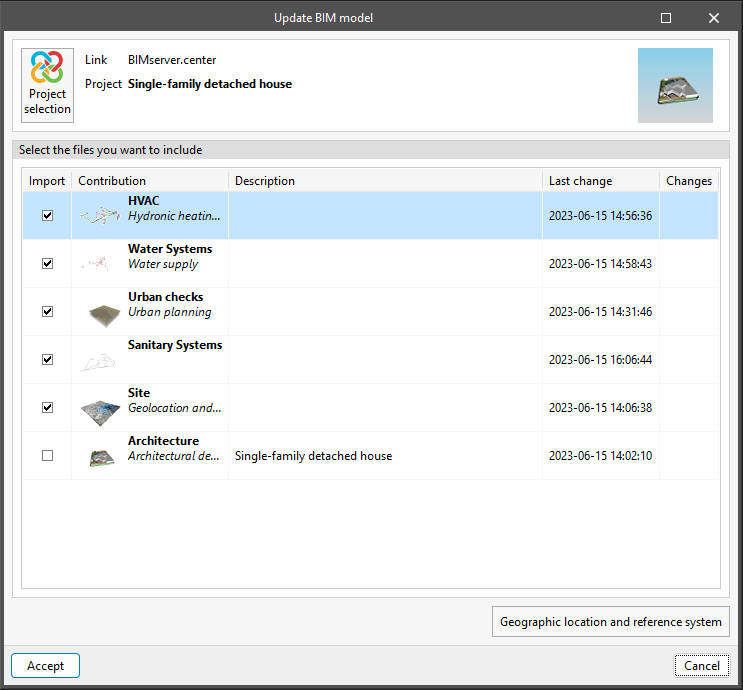Viewport: 743px width, 690px height.
Task: Click the Description column header
Action: pos(265,181)
